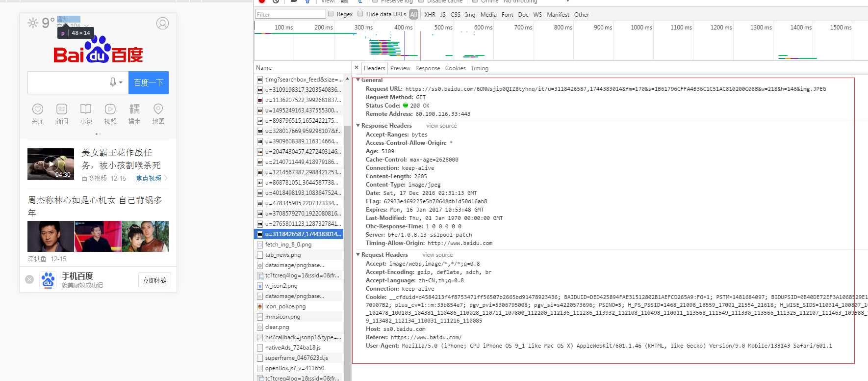Click the request list scroll-up arrow
The height and width of the screenshot is (381, 868).
coord(348,79)
